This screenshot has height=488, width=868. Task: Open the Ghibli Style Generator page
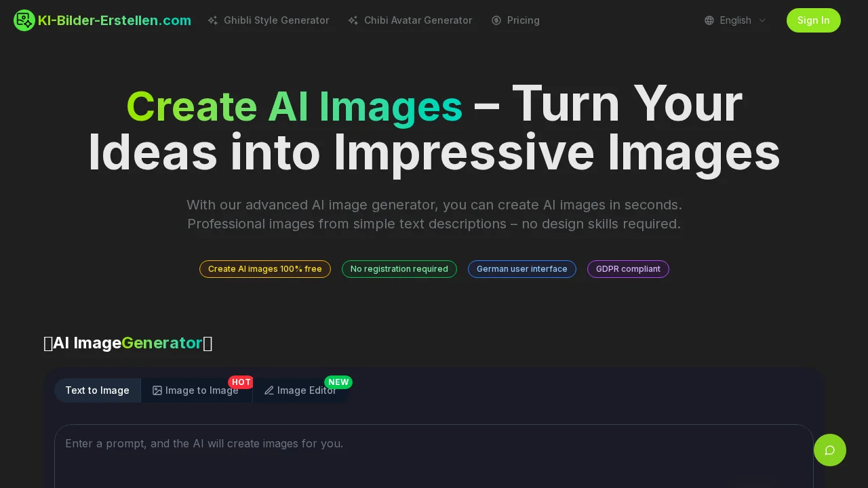point(276,20)
